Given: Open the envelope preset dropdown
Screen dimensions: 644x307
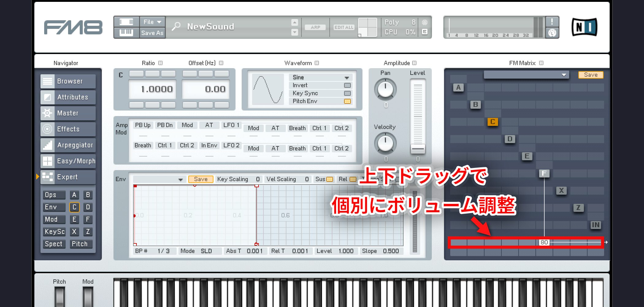Looking at the screenshot, I should point(159,179).
